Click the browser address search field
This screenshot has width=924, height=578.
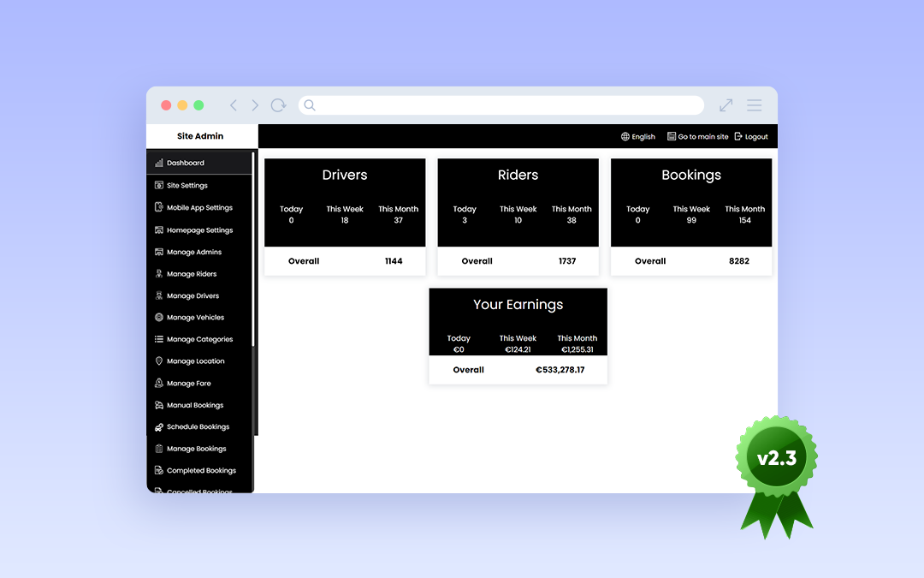point(505,105)
